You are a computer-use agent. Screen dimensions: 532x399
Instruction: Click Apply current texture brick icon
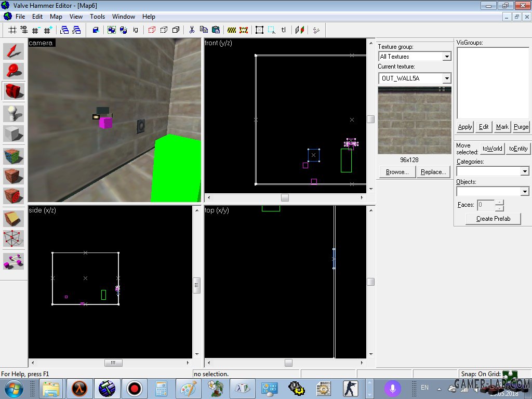tap(14, 176)
